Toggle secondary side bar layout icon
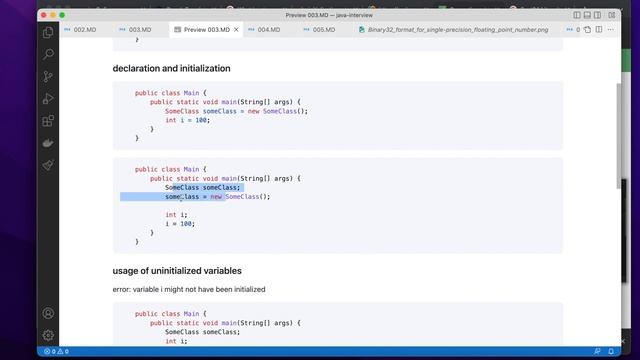This screenshot has width=640, height=360. pos(597,15)
